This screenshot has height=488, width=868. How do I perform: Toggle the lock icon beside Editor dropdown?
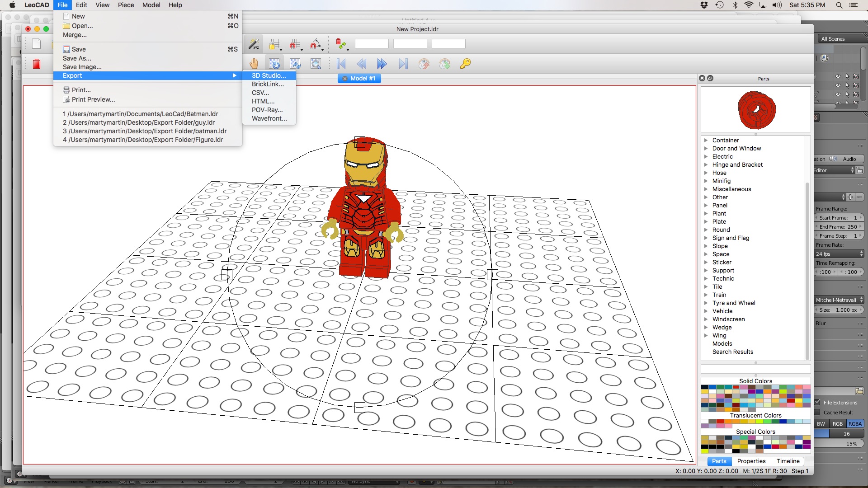[860, 170]
